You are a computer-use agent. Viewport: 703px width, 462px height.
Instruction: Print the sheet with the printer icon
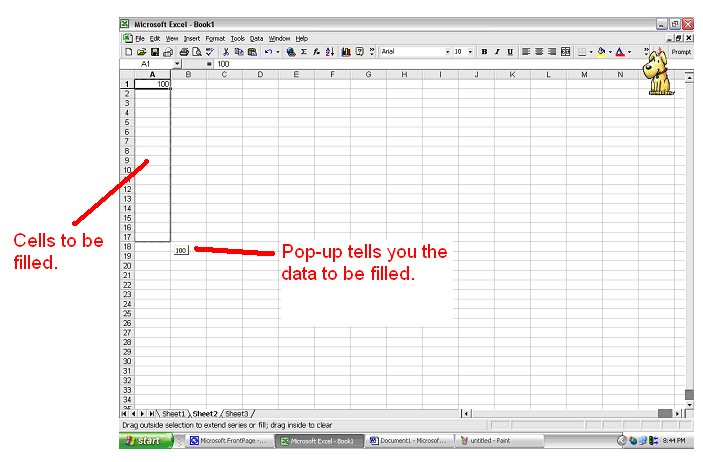184,52
